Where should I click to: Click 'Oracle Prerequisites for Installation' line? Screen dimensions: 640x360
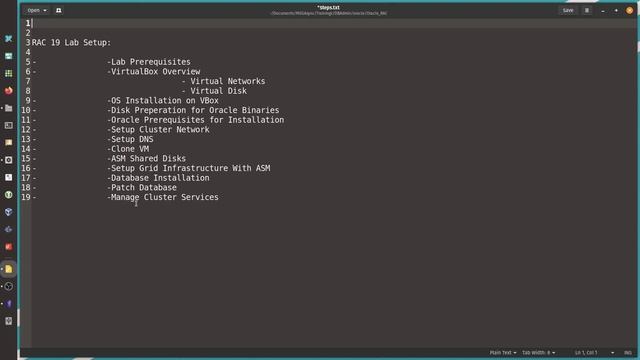(x=196, y=120)
